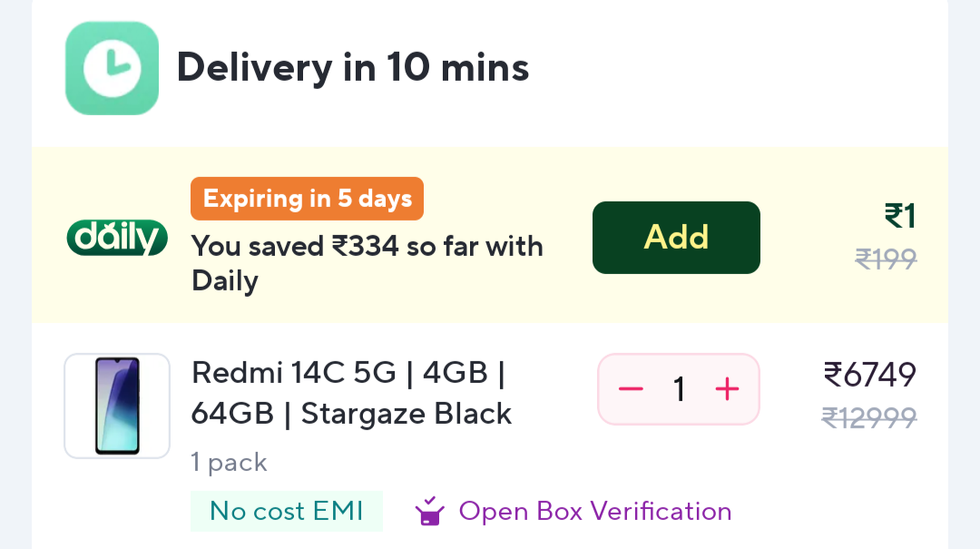The width and height of the screenshot is (980, 549).
Task: Tap the No cost EMI badge
Action: click(286, 511)
